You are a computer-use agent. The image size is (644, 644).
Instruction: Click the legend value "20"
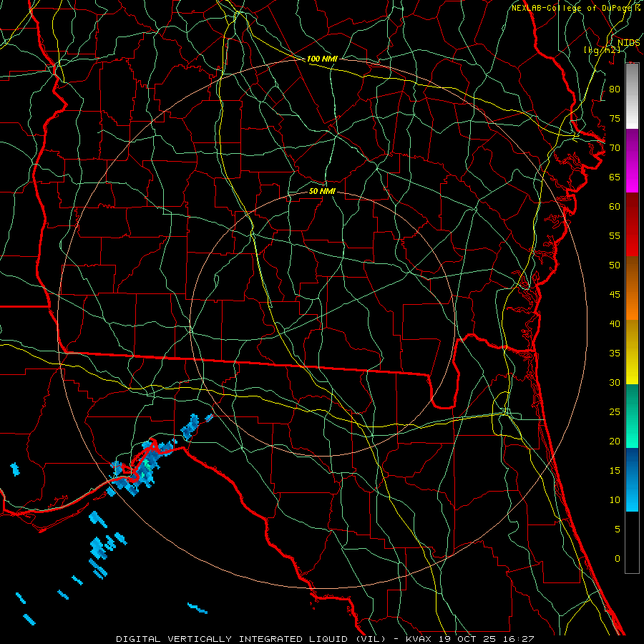click(615, 441)
